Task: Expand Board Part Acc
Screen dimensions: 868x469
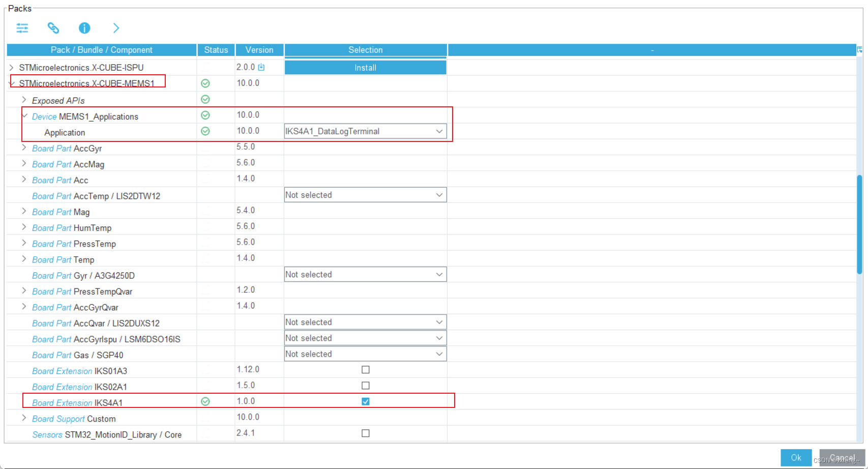Action: point(24,179)
